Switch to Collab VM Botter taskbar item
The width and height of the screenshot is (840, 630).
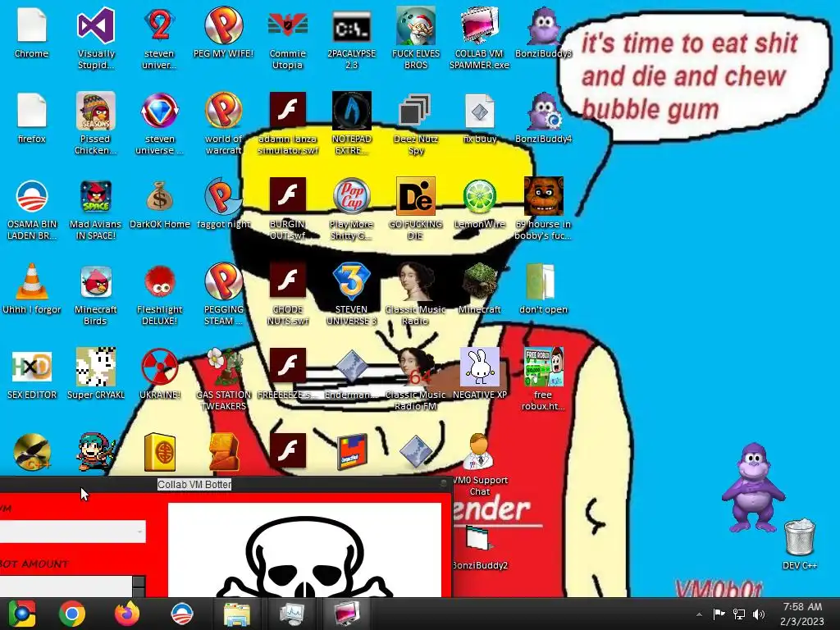(x=347, y=614)
